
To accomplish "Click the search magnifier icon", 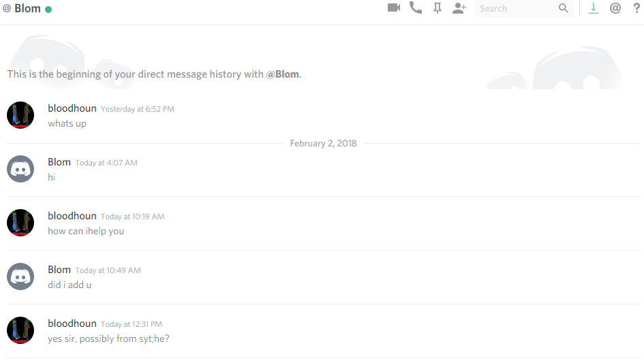I will tap(563, 8).
